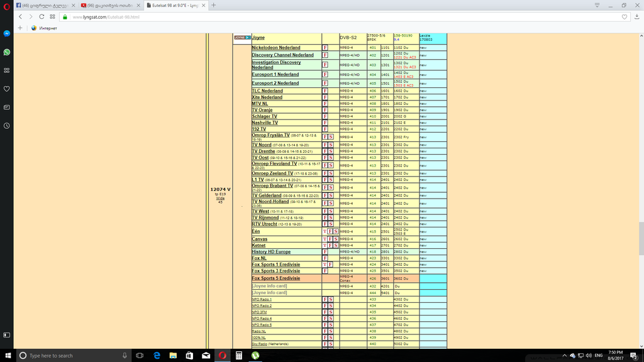Click the S icon in the TV West row
The width and height of the screenshot is (644, 362).
331,211
